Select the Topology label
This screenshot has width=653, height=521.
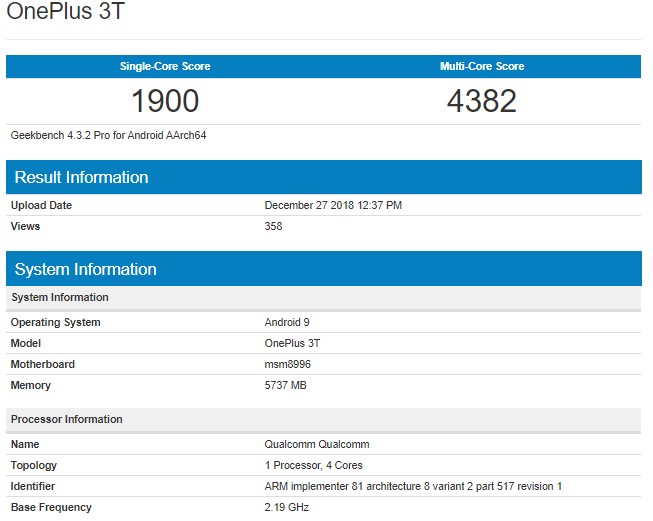point(34,465)
